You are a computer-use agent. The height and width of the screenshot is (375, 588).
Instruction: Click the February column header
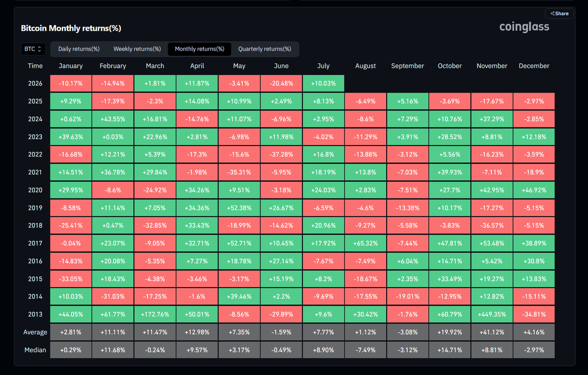coord(113,66)
